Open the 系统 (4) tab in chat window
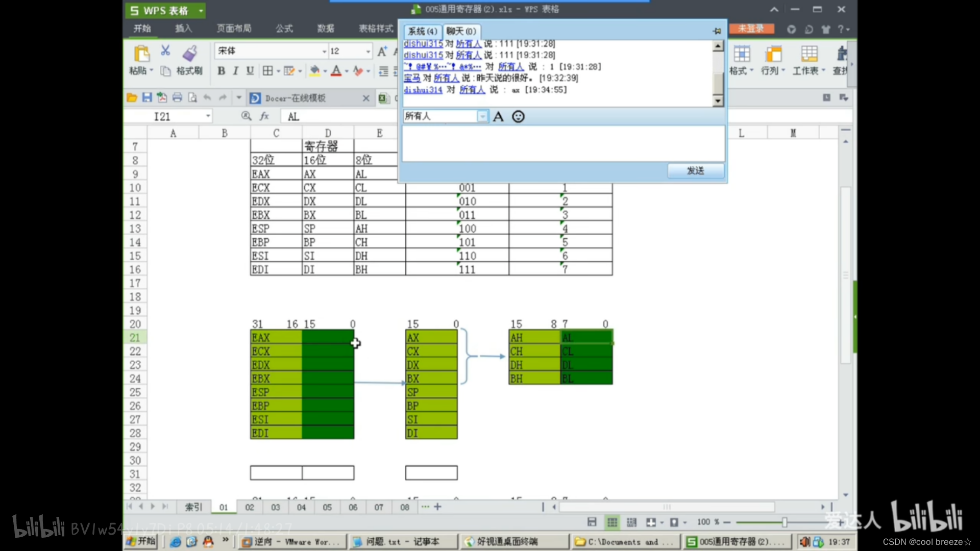Image resolution: width=980 pixels, height=551 pixels. tap(422, 31)
